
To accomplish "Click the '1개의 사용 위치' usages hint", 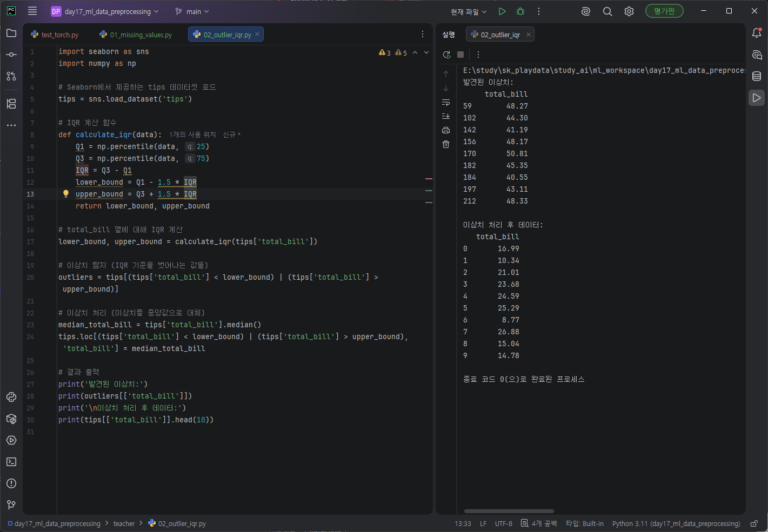I will tap(192, 134).
